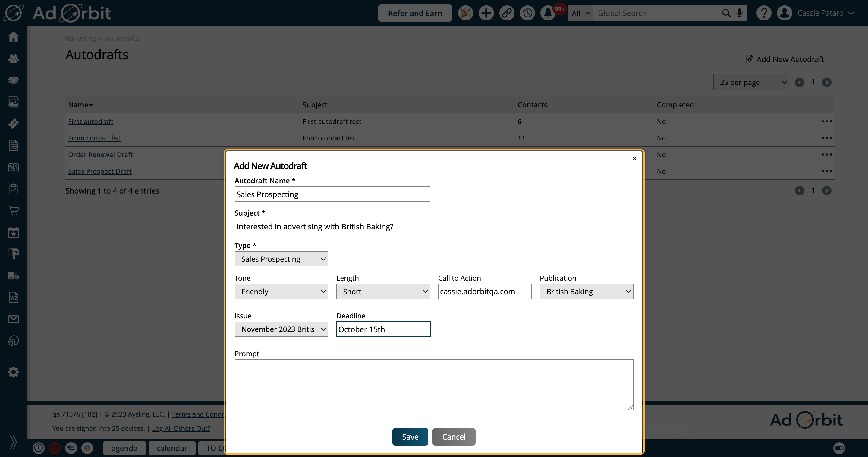This screenshot has width=868, height=457.
Task: Select the Publication dropdown British Baking
Action: coord(586,291)
